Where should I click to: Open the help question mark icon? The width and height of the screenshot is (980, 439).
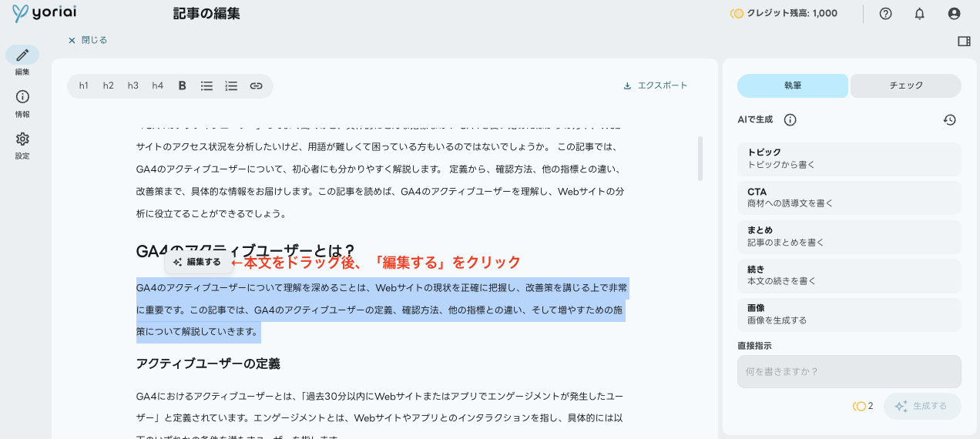tap(885, 13)
